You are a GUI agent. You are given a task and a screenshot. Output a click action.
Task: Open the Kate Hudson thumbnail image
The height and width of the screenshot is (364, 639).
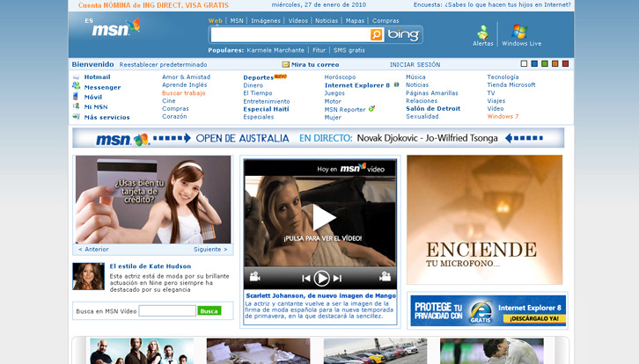coord(88,276)
